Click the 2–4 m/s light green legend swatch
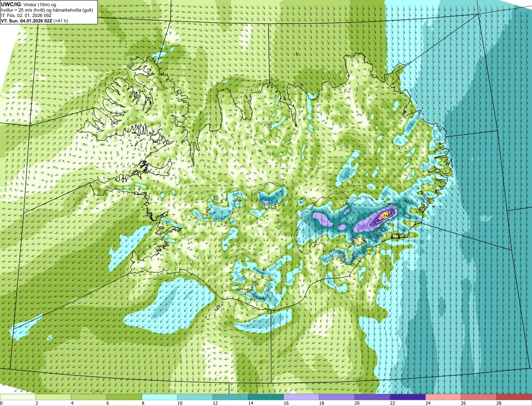The height and width of the screenshot is (406, 532). [53, 397]
